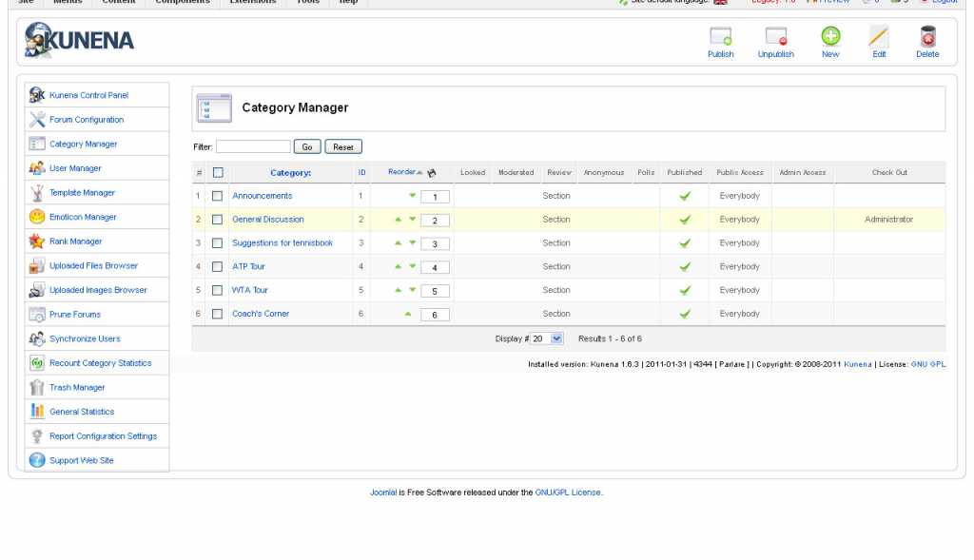The height and width of the screenshot is (560, 974).
Task: Open the Display # dropdown
Action: [547, 338]
